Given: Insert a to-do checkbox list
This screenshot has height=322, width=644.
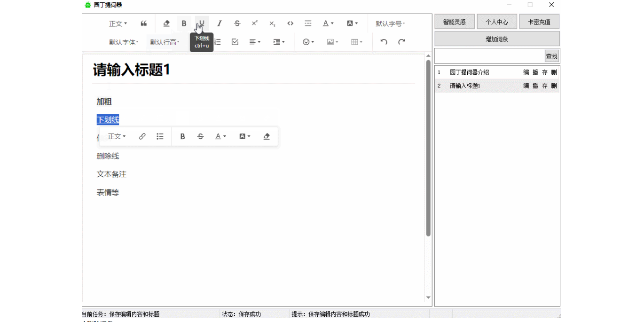Looking at the screenshot, I should (x=235, y=42).
